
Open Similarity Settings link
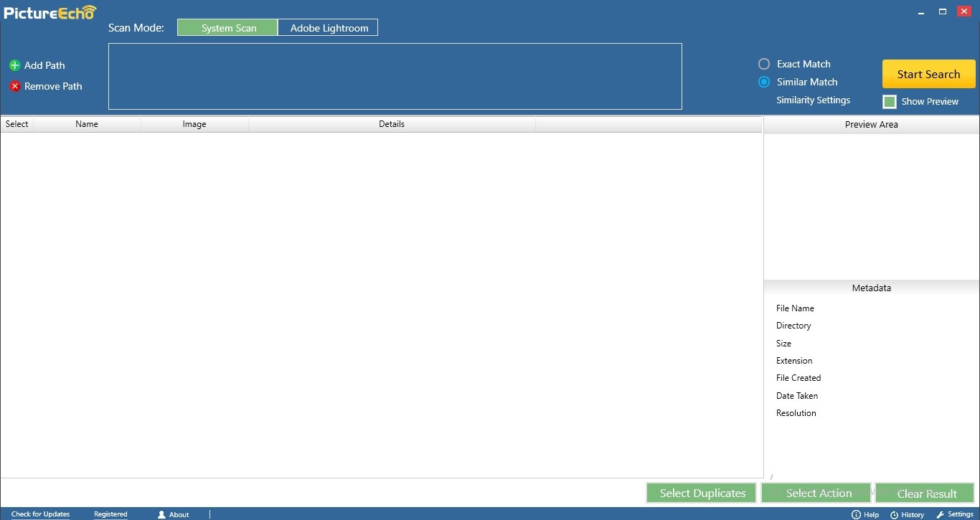tap(813, 100)
